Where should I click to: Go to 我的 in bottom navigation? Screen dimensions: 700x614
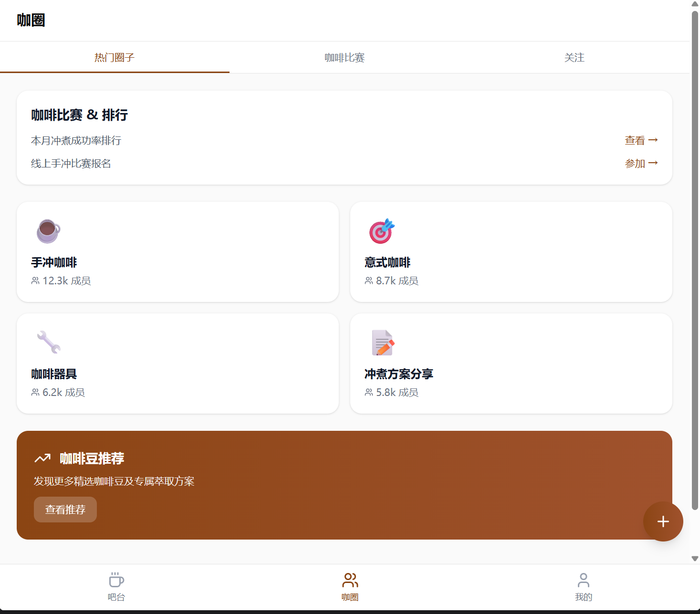tap(583, 587)
